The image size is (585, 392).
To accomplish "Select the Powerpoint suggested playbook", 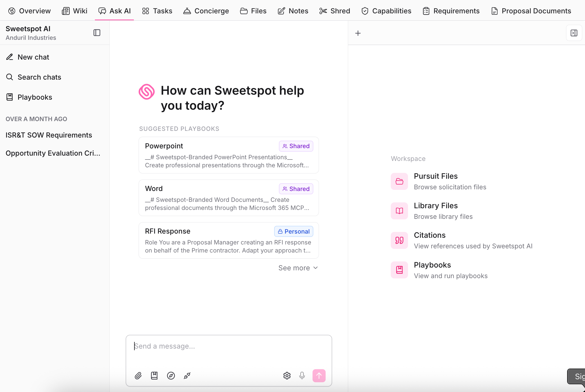I will click(228, 155).
